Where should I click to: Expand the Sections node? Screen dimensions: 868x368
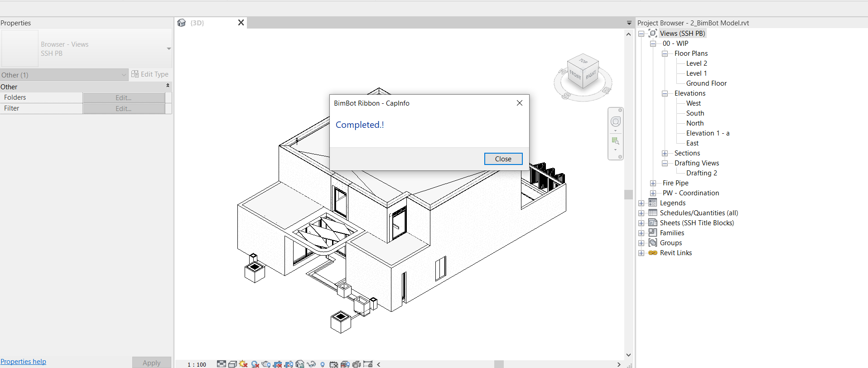(x=665, y=153)
